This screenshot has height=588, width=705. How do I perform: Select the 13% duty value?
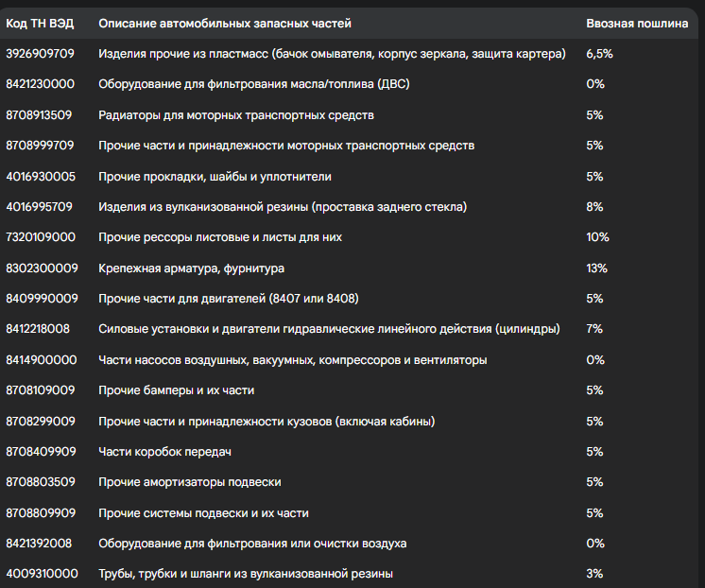(596, 268)
